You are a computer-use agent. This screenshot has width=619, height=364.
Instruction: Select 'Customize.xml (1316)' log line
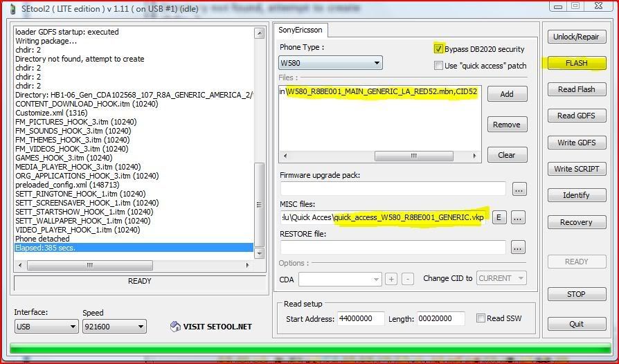point(52,113)
